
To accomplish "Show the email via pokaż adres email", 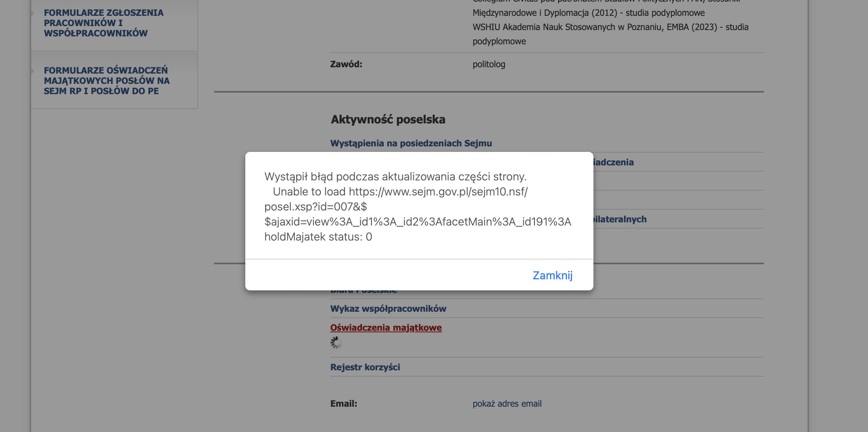I will [x=507, y=404].
